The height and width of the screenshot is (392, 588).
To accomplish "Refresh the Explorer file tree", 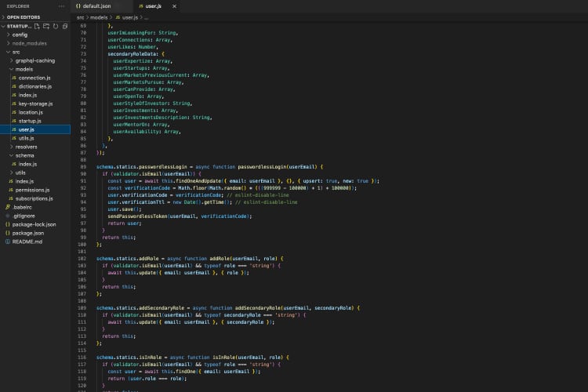I will click(x=56, y=26).
